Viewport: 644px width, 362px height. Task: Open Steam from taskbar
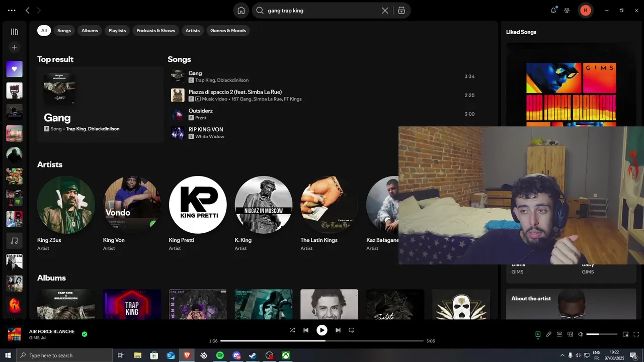(x=253, y=355)
